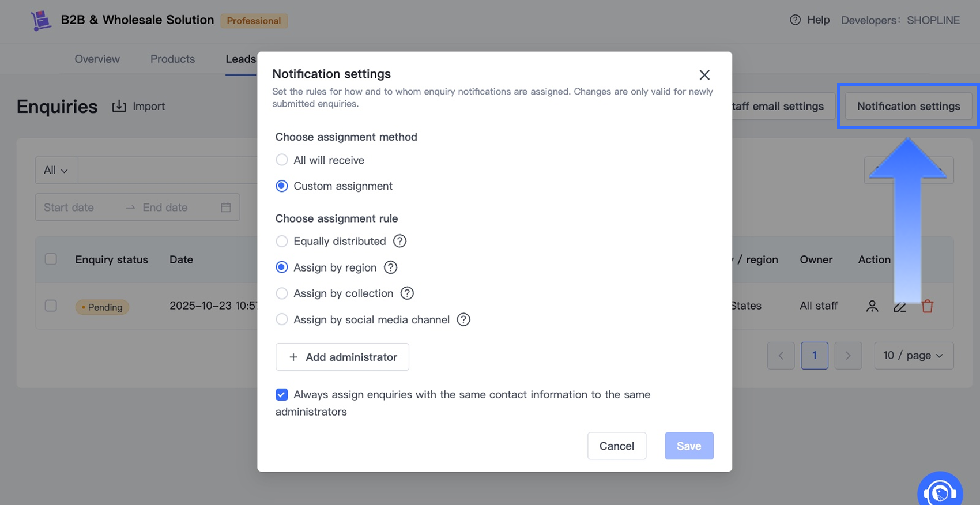Image resolution: width=980 pixels, height=505 pixels.
Task: Expand the All filter dropdown
Action: tap(56, 170)
